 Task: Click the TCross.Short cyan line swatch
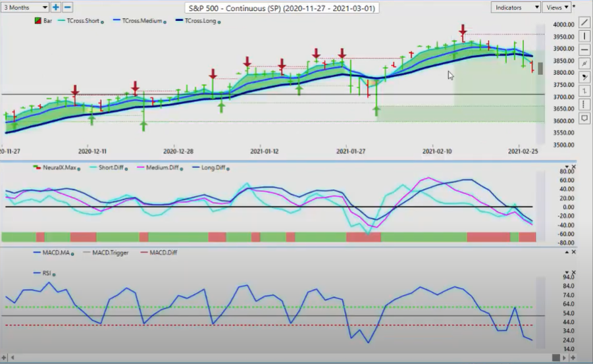pos(62,21)
